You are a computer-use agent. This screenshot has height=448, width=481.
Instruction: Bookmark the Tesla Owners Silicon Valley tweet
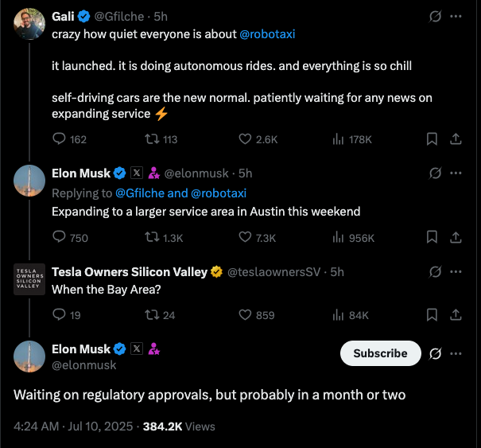(x=432, y=315)
